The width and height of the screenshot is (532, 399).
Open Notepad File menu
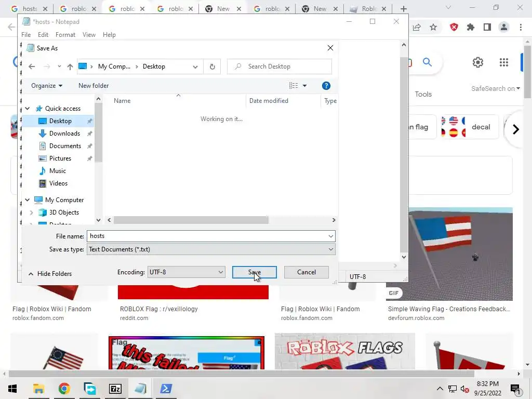click(x=26, y=35)
